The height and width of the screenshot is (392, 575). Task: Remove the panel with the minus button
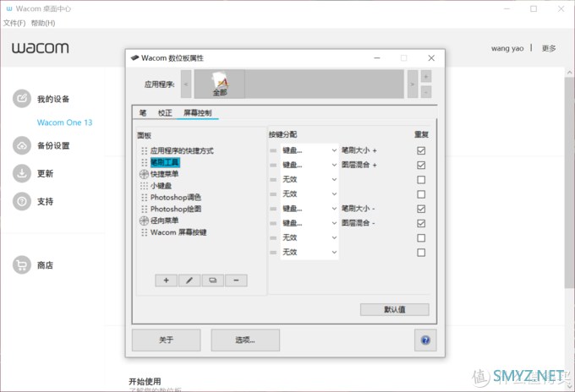coord(236,280)
